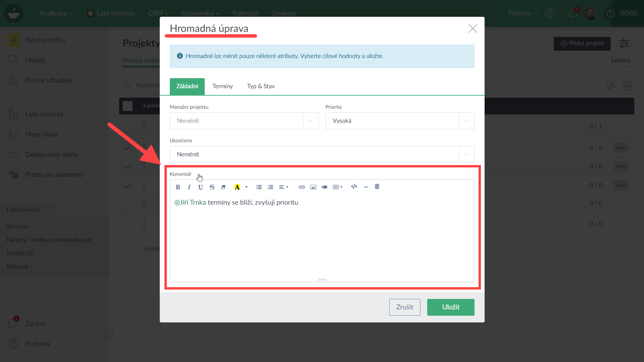Viewport: 644px width, 362px height.
Task: Switch to the Typ & Stav tab
Action: pos(261,86)
